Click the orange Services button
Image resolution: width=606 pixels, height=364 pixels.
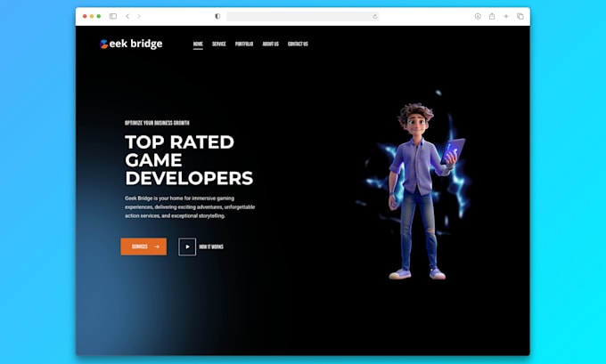[x=143, y=247]
